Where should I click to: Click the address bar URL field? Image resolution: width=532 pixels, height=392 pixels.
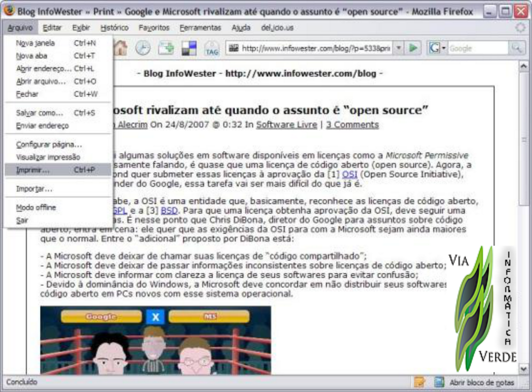point(316,48)
